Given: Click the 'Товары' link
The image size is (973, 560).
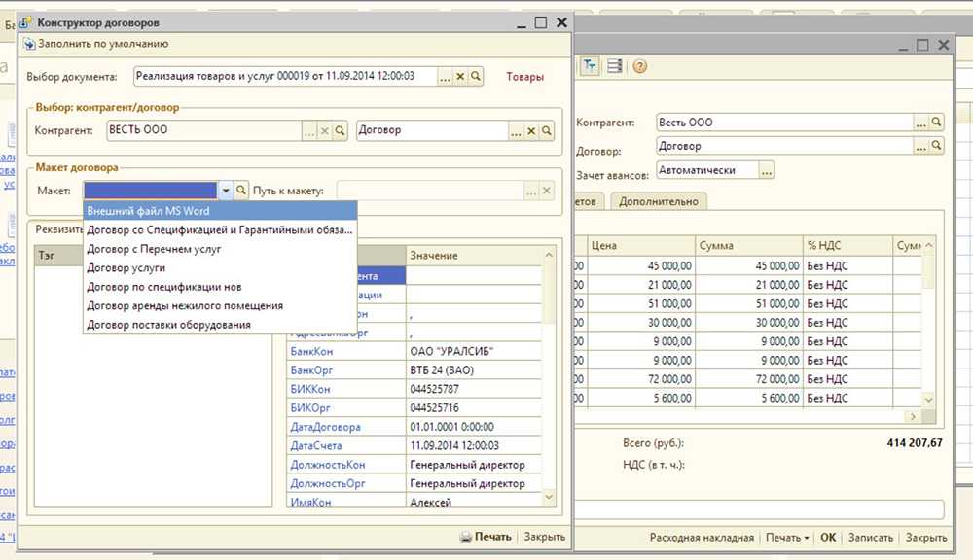Looking at the screenshot, I should pos(524,77).
